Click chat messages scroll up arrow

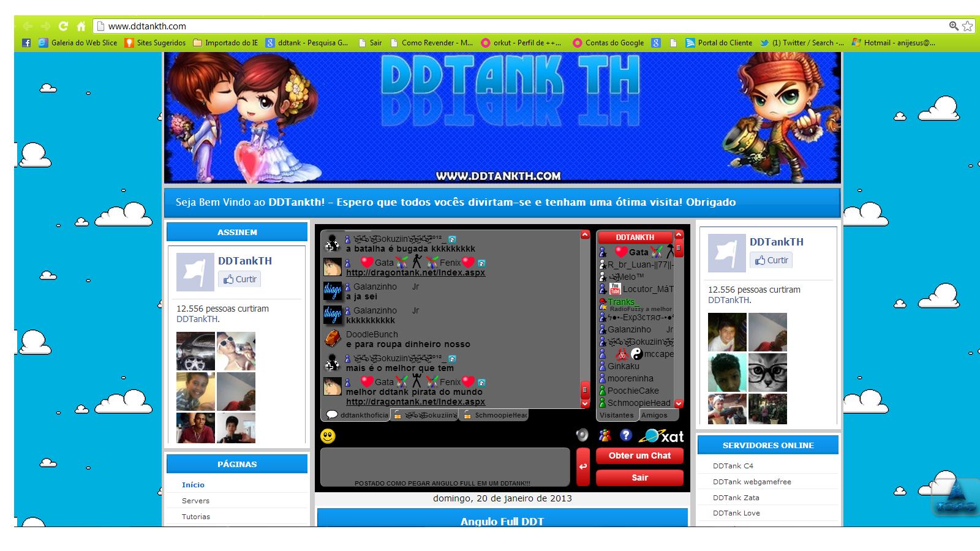(x=585, y=234)
